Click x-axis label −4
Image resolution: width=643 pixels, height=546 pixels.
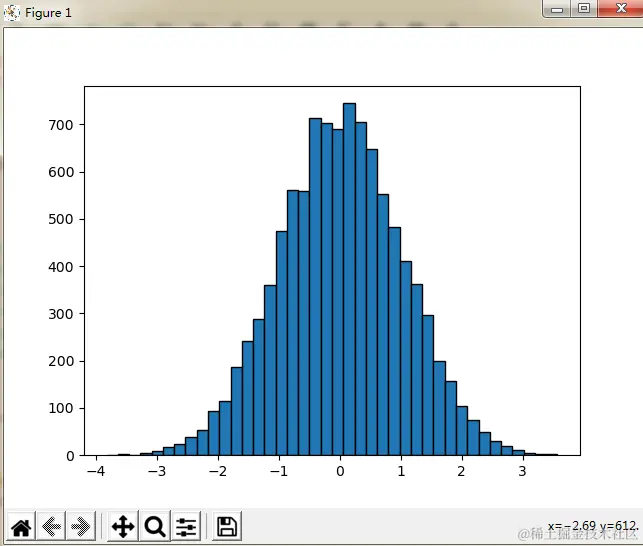96,471
